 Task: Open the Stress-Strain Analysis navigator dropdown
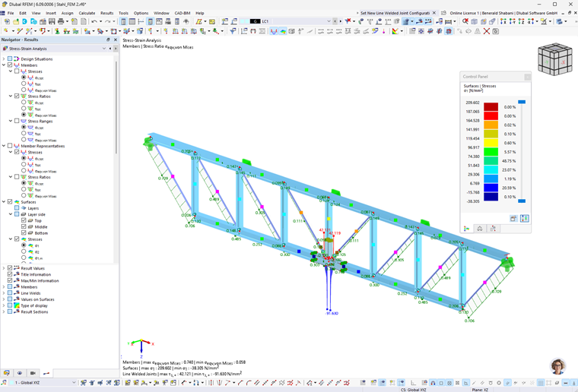point(104,49)
